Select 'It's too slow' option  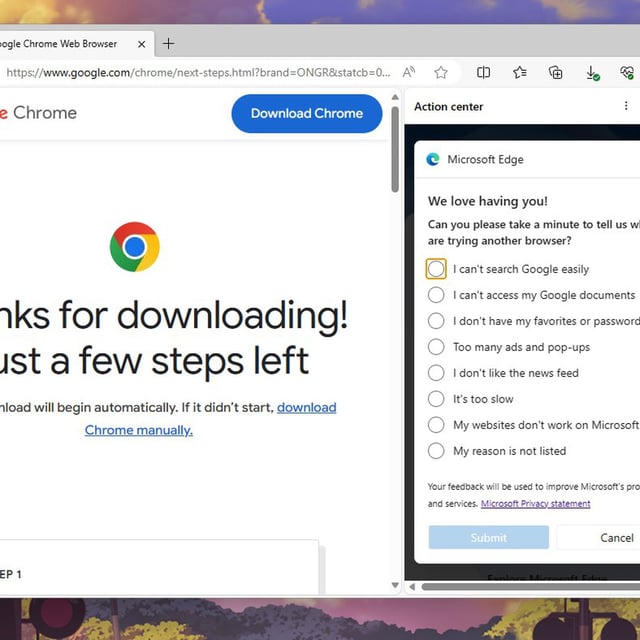[x=436, y=399]
